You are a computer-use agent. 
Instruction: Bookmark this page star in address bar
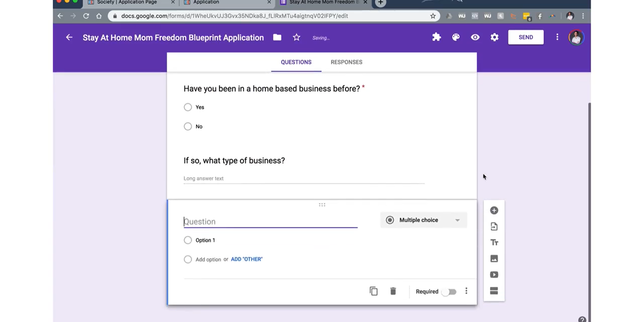[x=433, y=16]
